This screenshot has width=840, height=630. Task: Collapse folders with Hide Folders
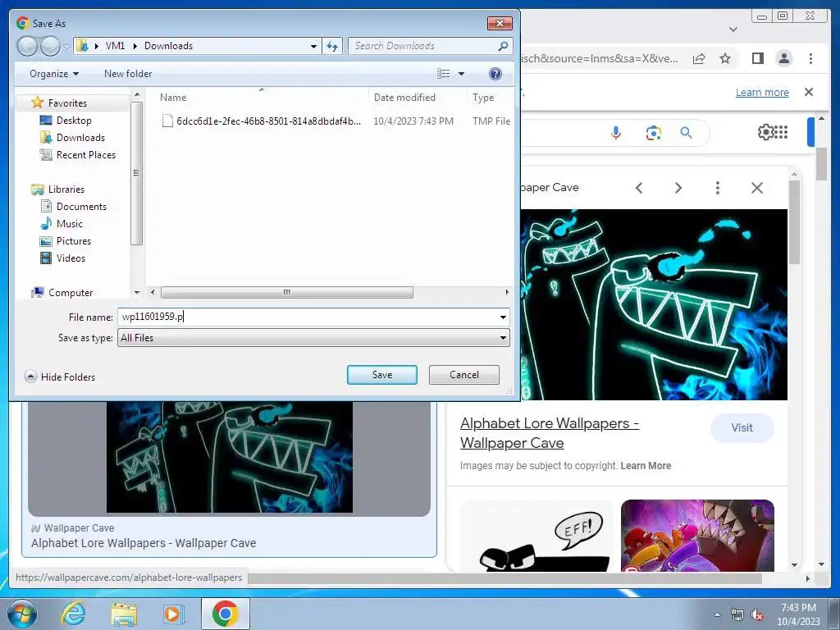point(59,377)
